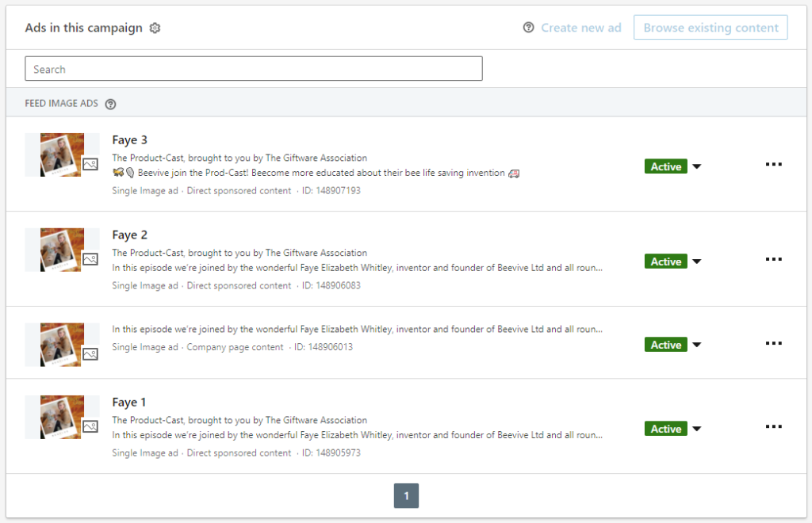Click Faye 2 episode description text
Image resolution: width=812 pixels, height=523 pixels.
point(358,268)
